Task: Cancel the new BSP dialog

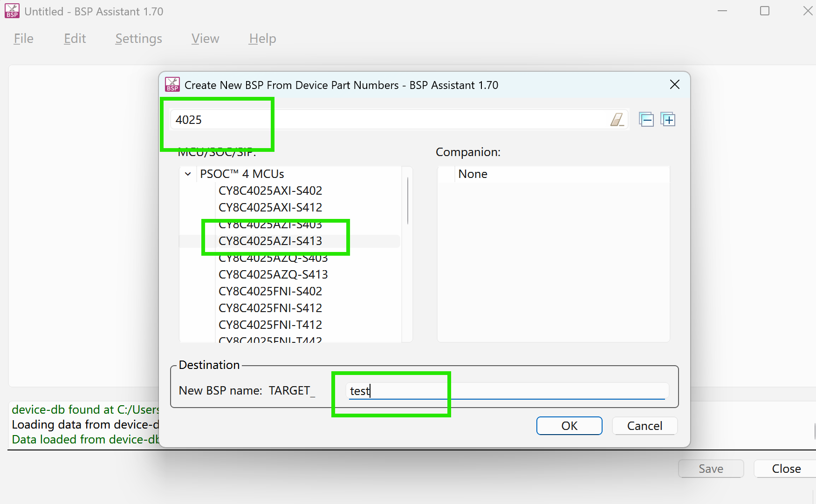Action: pos(645,426)
